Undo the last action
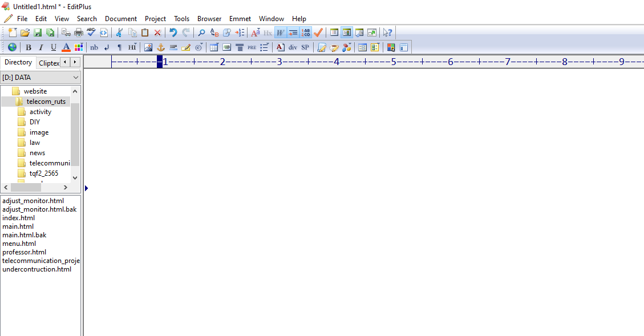This screenshot has width=644, height=336. [173, 33]
